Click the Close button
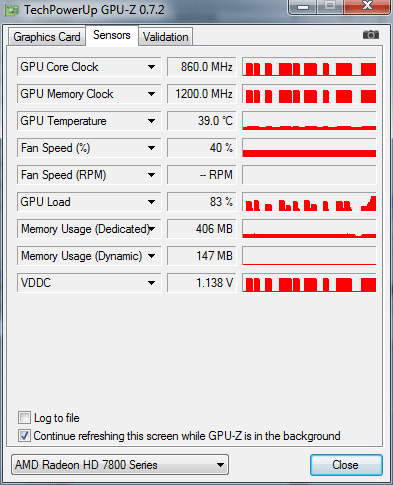This screenshot has height=485, width=393. (346, 465)
